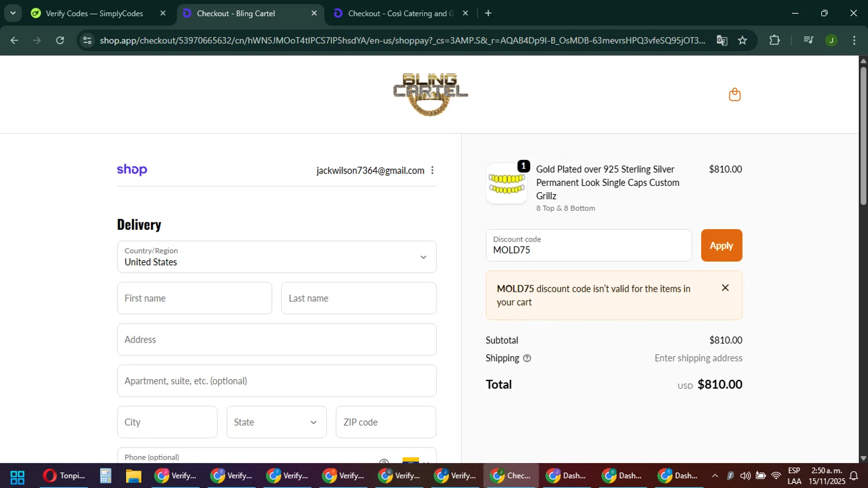Switch ESP LAA keyboard language indicator
This screenshot has height=488, width=868.
(794, 476)
